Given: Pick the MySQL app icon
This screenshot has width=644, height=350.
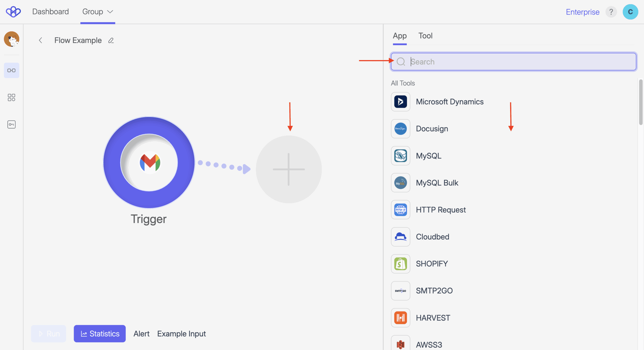Looking at the screenshot, I should 400,156.
